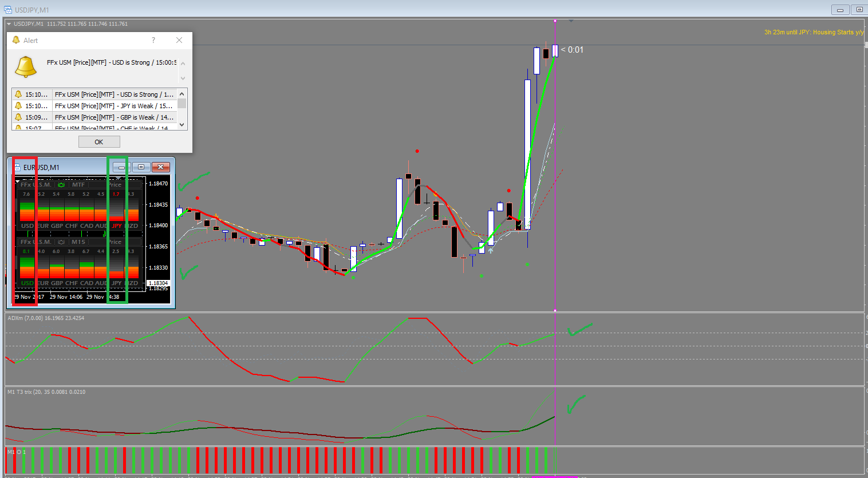
Task: Click the EURUSD,M1 window chart icon
Action: (17, 167)
